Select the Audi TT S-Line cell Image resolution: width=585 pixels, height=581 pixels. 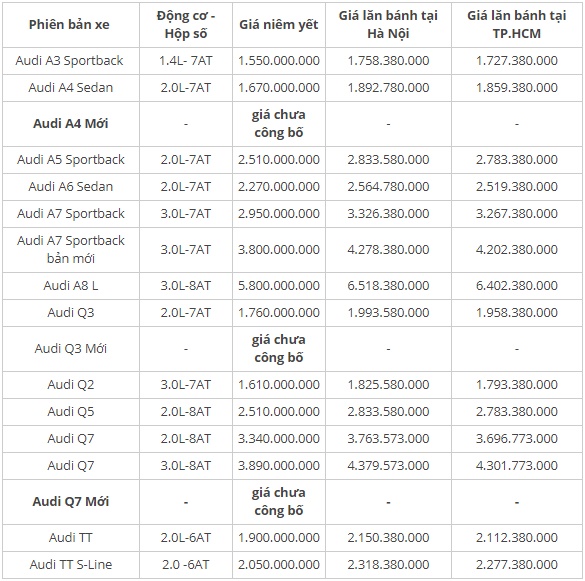[x=71, y=565]
